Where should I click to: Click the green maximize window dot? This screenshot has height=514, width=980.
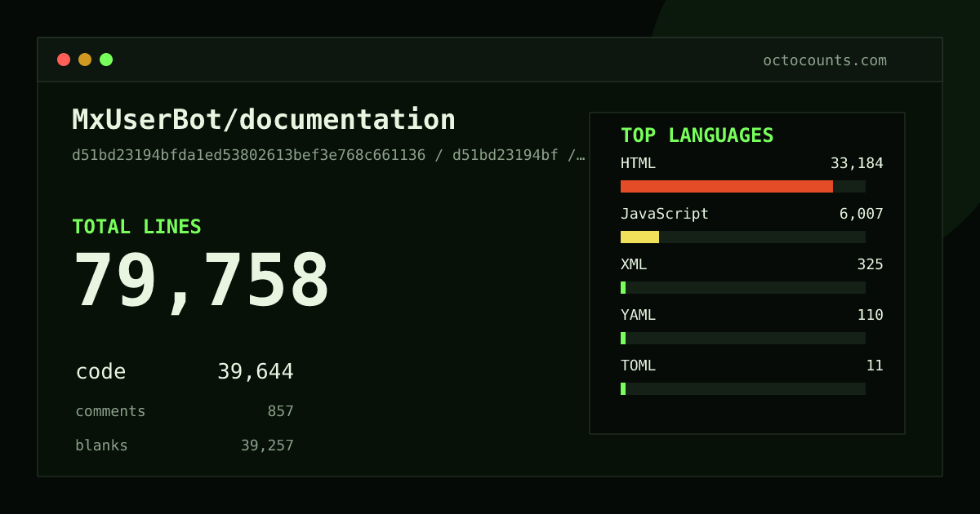click(x=106, y=60)
